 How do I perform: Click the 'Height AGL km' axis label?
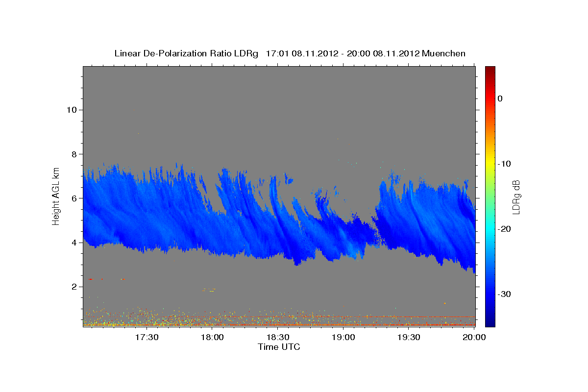click(56, 196)
